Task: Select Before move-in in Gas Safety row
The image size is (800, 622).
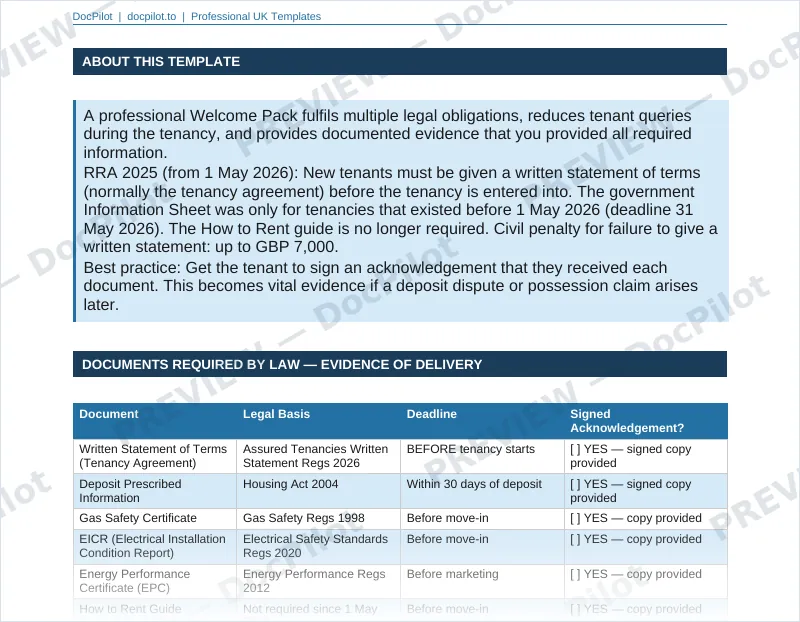Action: pos(482,518)
